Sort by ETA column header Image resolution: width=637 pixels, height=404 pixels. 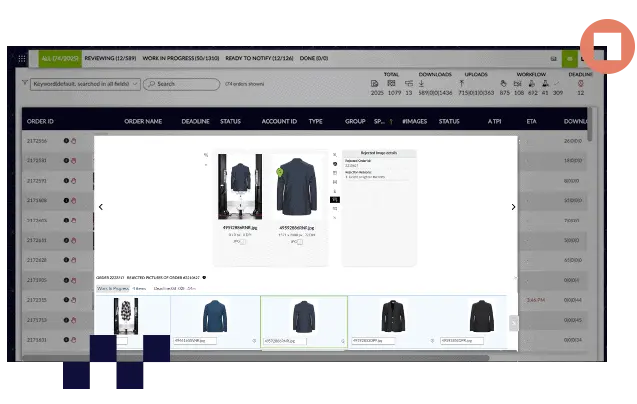[x=531, y=121]
